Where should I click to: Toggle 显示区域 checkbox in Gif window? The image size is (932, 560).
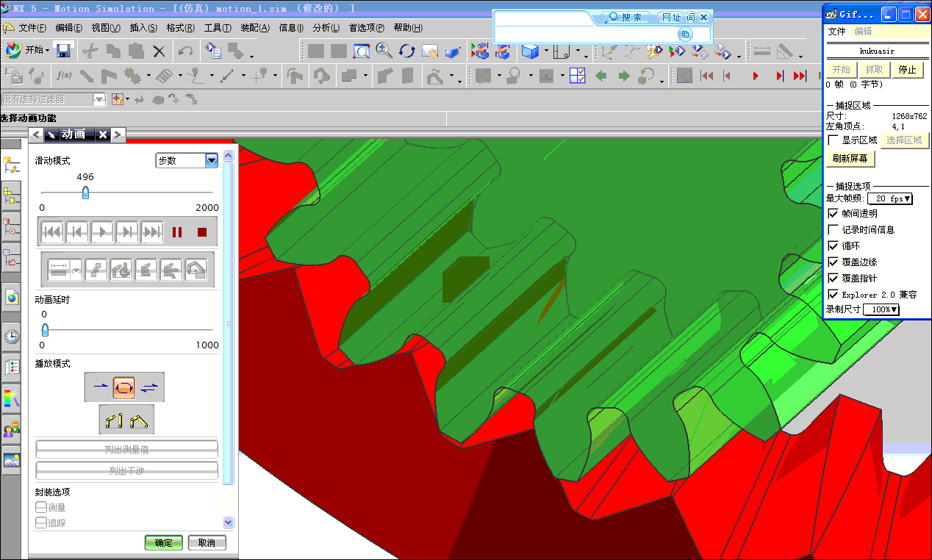834,140
